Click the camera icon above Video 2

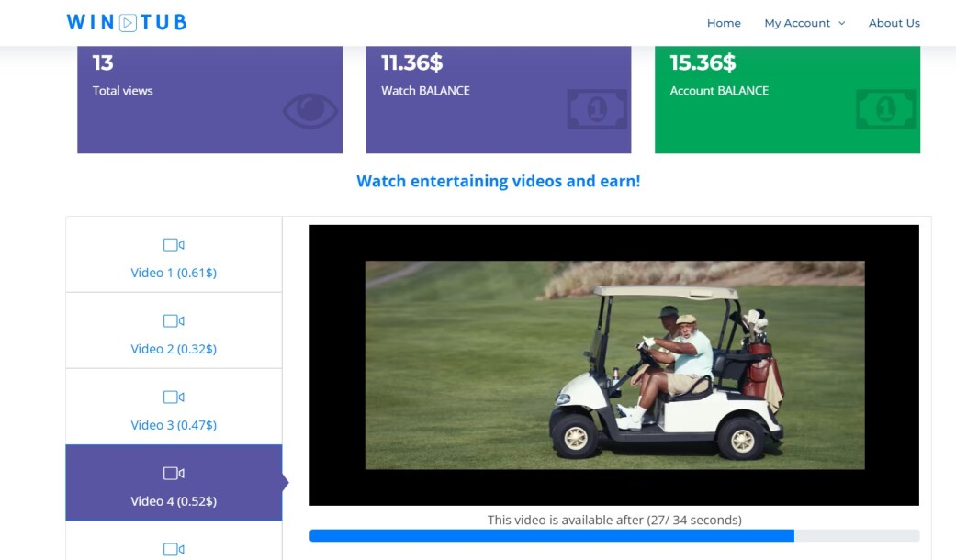174,321
